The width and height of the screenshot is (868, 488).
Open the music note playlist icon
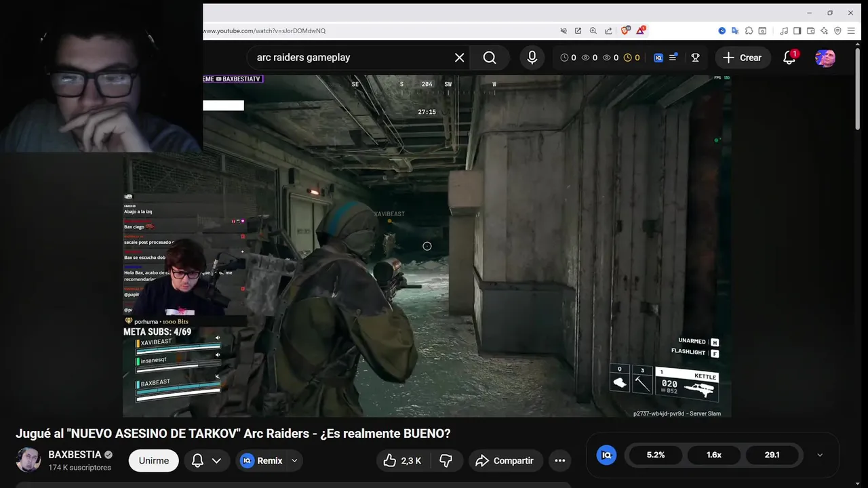click(x=784, y=30)
